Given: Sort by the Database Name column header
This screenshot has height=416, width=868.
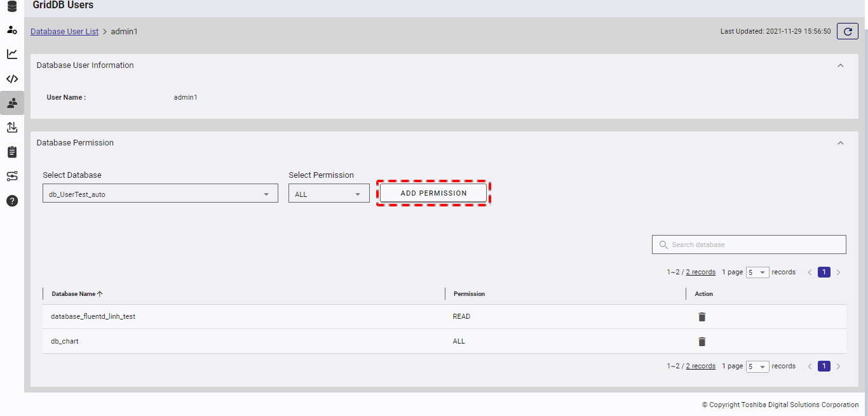Looking at the screenshot, I should tap(77, 294).
